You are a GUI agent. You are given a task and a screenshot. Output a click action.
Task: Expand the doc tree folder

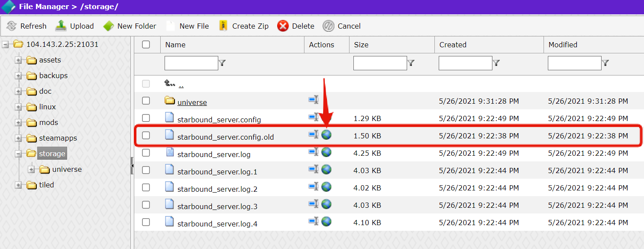18,92
